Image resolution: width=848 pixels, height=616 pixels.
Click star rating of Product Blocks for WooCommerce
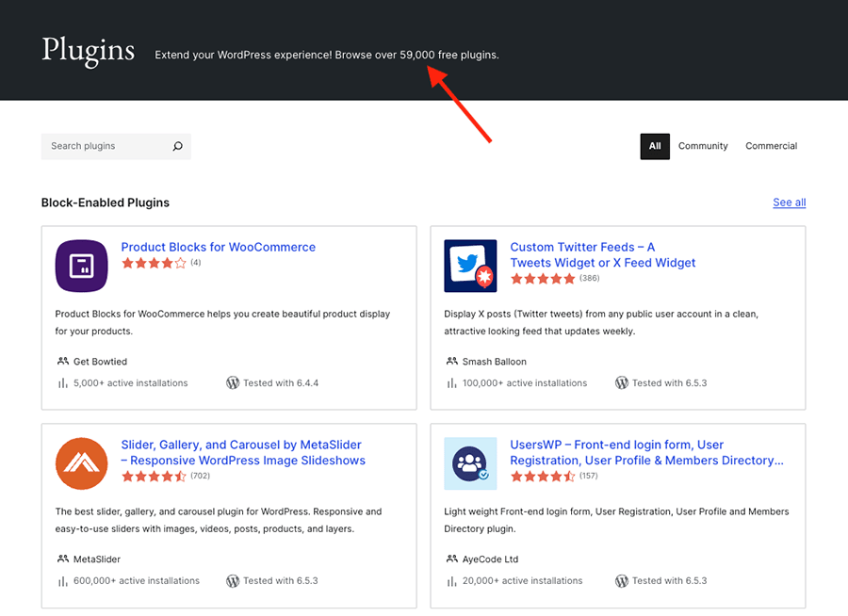[x=154, y=264]
